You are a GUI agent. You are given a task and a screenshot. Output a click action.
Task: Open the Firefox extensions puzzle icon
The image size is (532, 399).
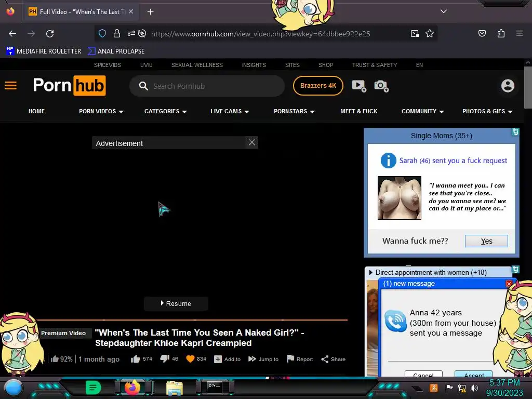(x=501, y=33)
